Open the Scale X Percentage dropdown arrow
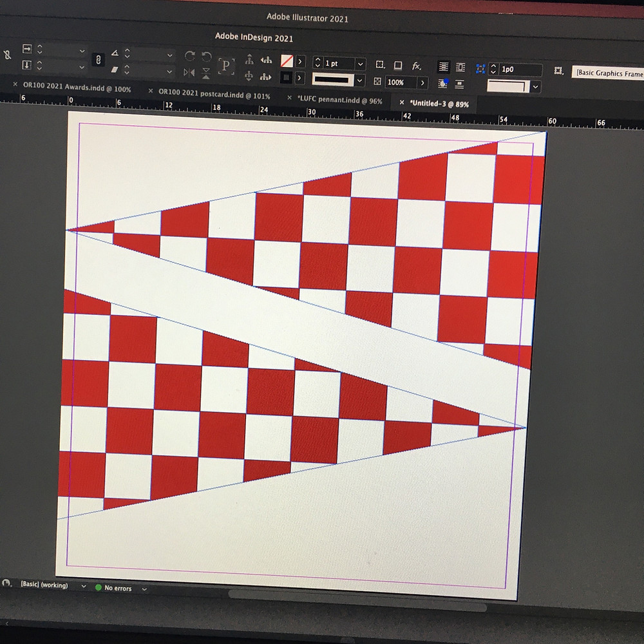644x644 pixels. (82, 52)
